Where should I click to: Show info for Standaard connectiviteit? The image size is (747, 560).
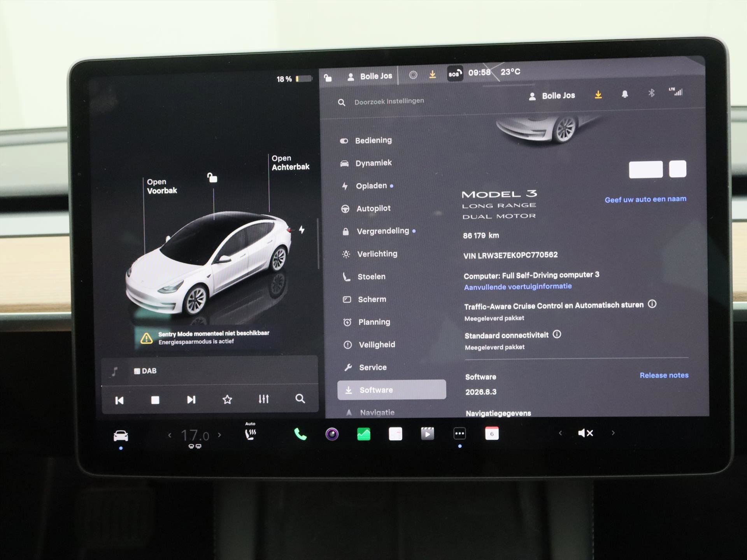tap(557, 334)
